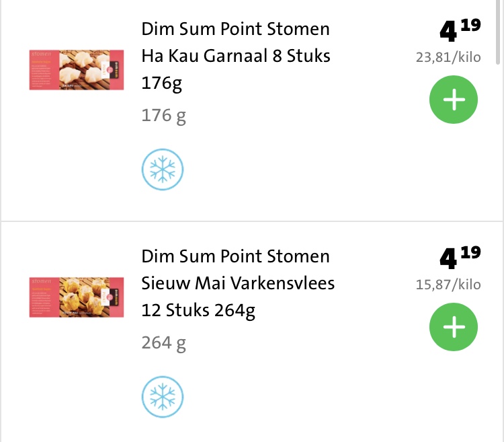Click the grey 264 g weight label
This screenshot has height=442, width=504.
point(163,343)
